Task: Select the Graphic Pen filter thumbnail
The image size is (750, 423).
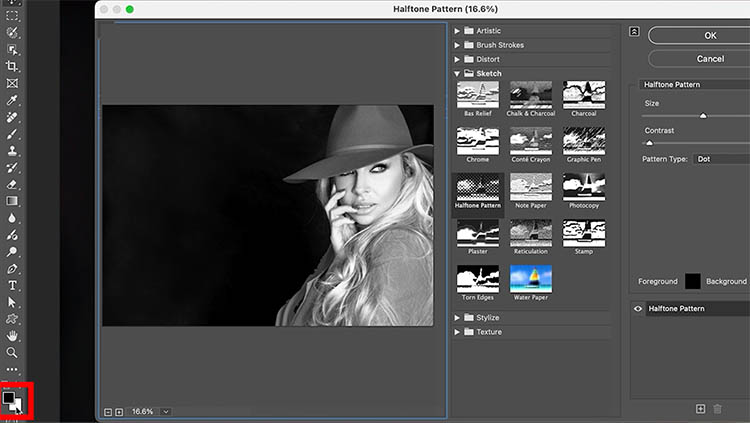Action: pos(583,143)
